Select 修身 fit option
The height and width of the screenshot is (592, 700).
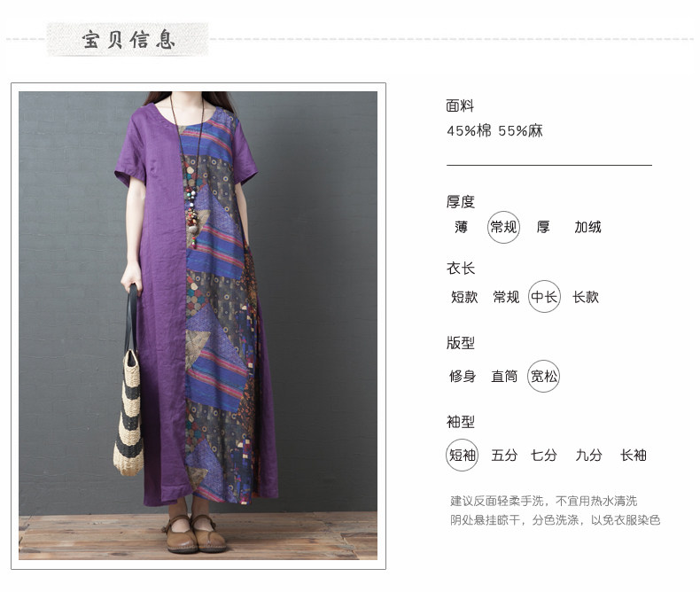(x=463, y=377)
